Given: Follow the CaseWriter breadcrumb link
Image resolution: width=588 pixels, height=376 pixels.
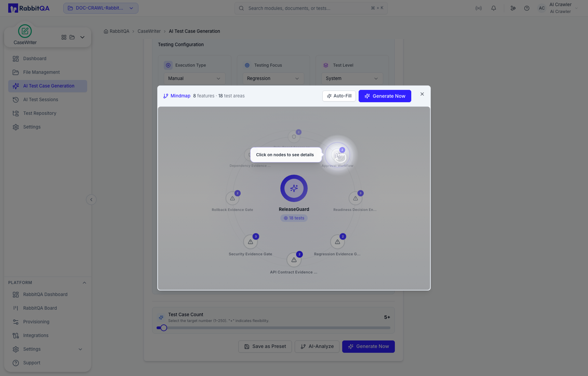Looking at the screenshot, I should pyautogui.click(x=149, y=31).
